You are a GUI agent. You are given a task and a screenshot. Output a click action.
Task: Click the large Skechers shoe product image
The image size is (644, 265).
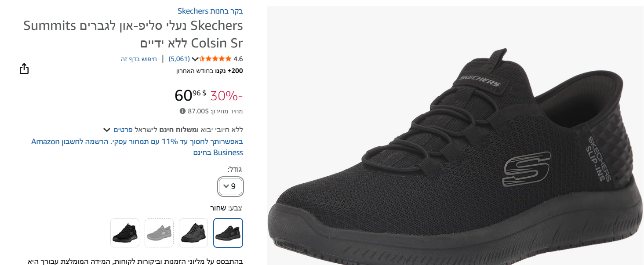coord(455,145)
